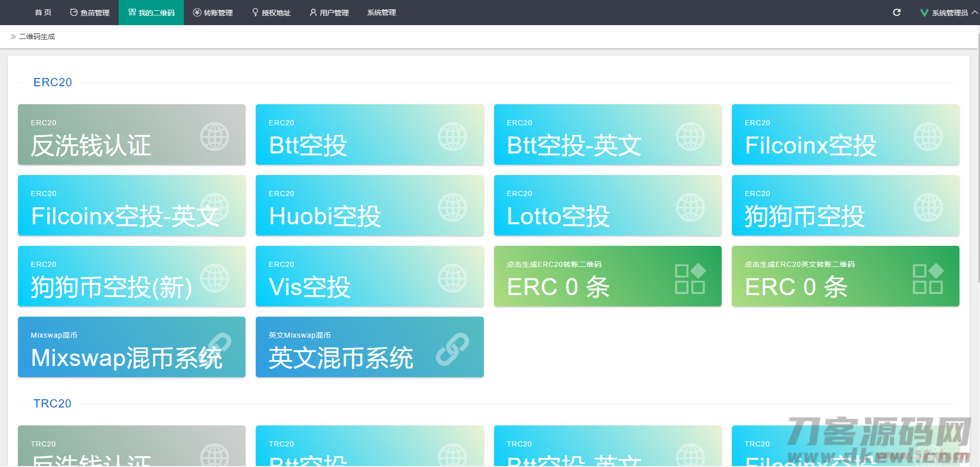
Task: Click globe icon on ERC20 反洗钱认证 card
Action: point(214,137)
